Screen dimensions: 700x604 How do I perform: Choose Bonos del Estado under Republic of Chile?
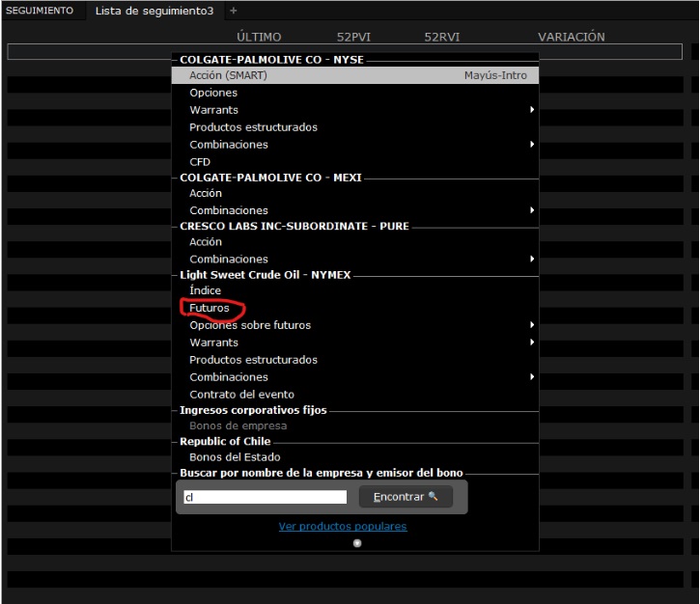pyautogui.click(x=235, y=457)
